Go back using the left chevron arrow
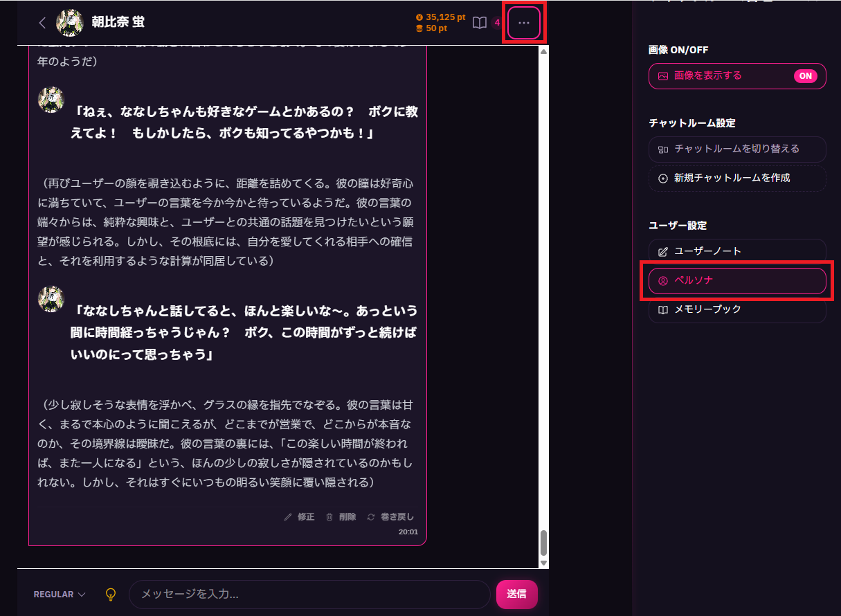Image resolution: width=841 pixels, height=616 pixels. 42,23
